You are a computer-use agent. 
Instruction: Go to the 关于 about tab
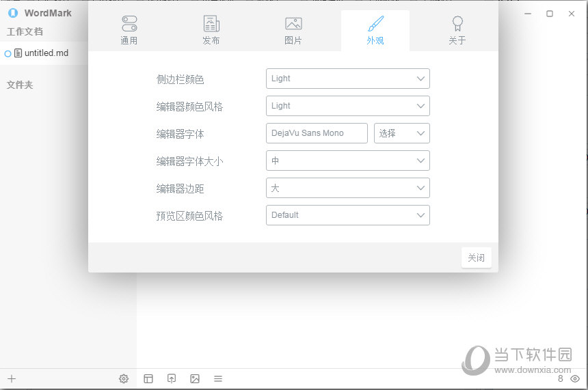coord(457,30)
